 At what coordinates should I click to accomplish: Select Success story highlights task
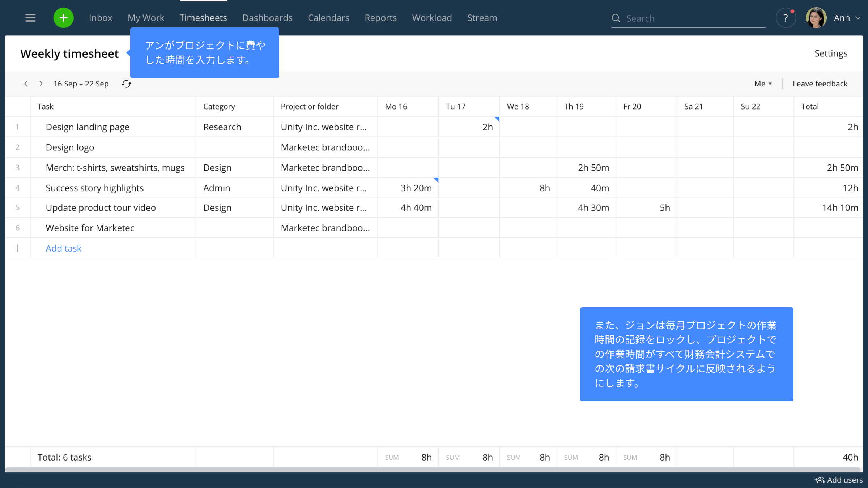(x=94, y=188)
